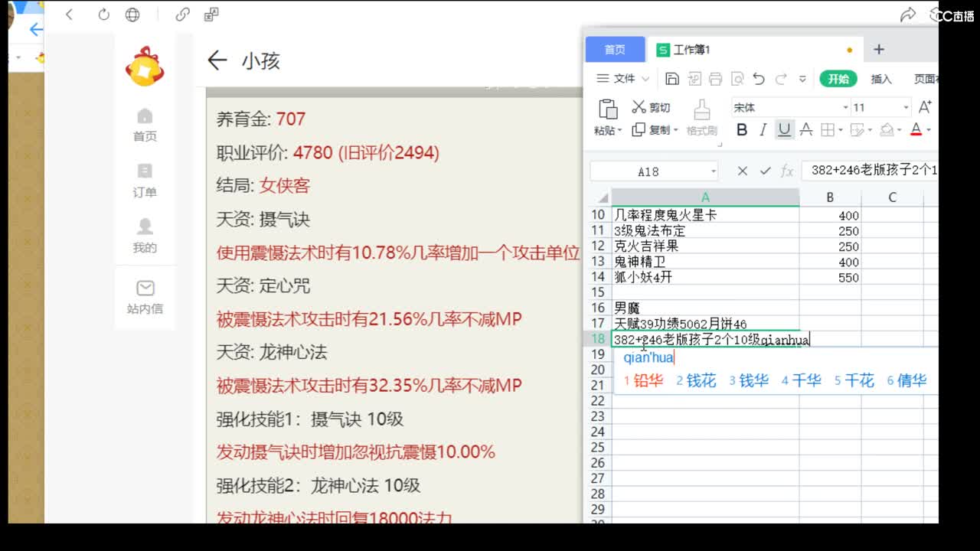Screen dimensions: 980x551
Task: Click the print preview icon in WPS
Action: [737, 79]
